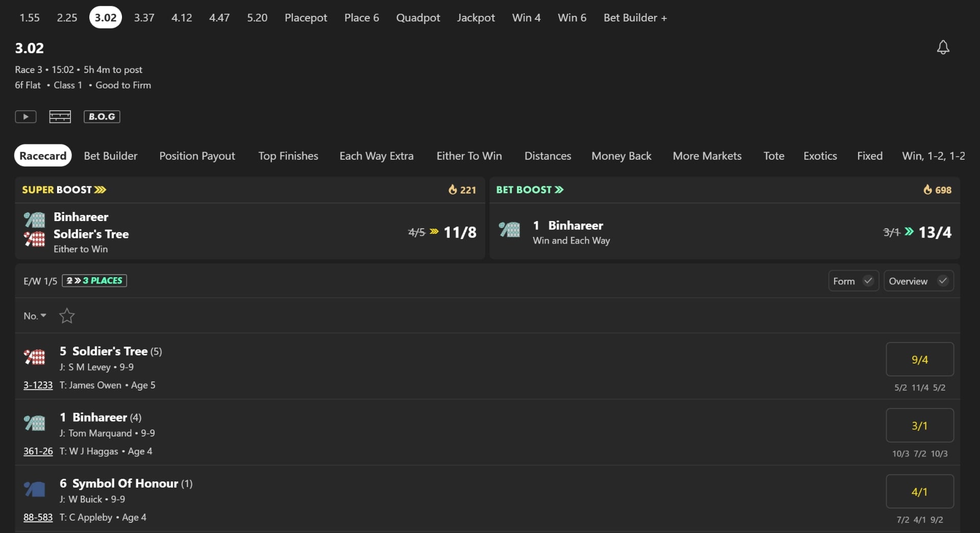Open the racecourse map icon
Image resolution: width=980 pixels, height=533 pixels.
[x=60, y=116]
